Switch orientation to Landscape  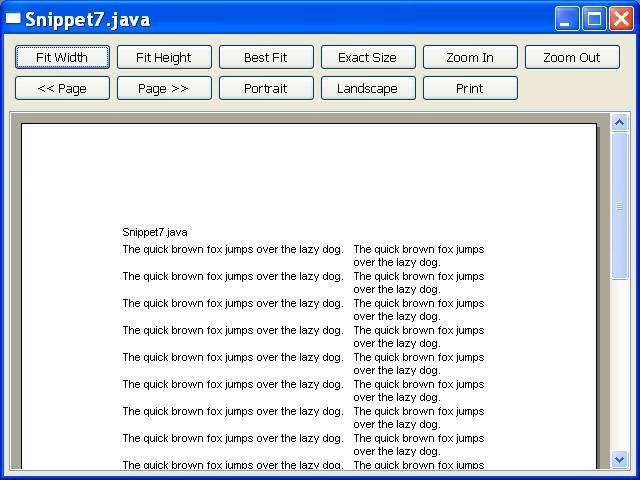coord(368,88)
